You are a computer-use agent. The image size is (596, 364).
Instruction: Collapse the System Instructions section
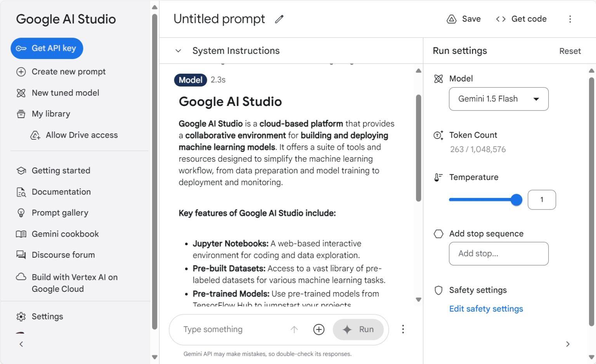[x=178, y=51]
